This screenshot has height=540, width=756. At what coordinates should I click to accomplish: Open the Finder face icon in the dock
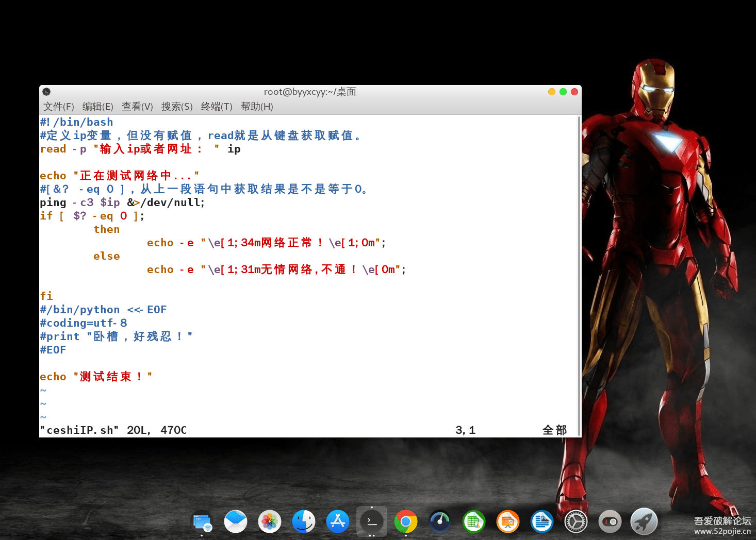(x=304, y=522)
